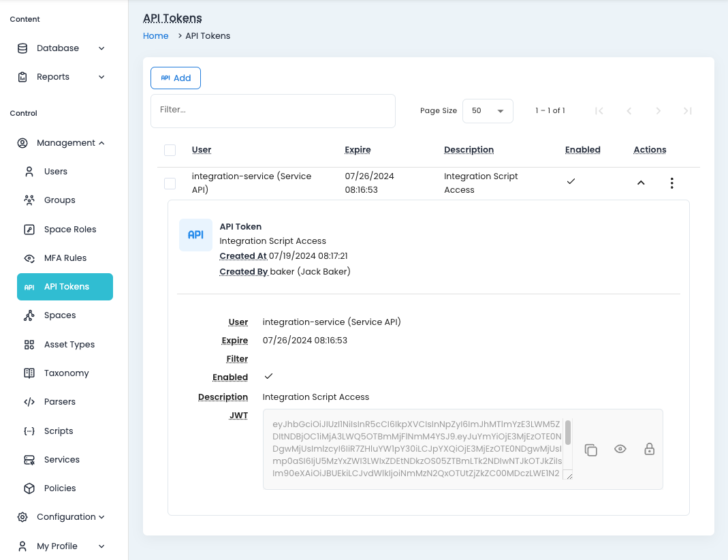This screenshot has height=560, width=728.
Task: Check the checkbox for the integration-service row
Action: tap(170, 183)
